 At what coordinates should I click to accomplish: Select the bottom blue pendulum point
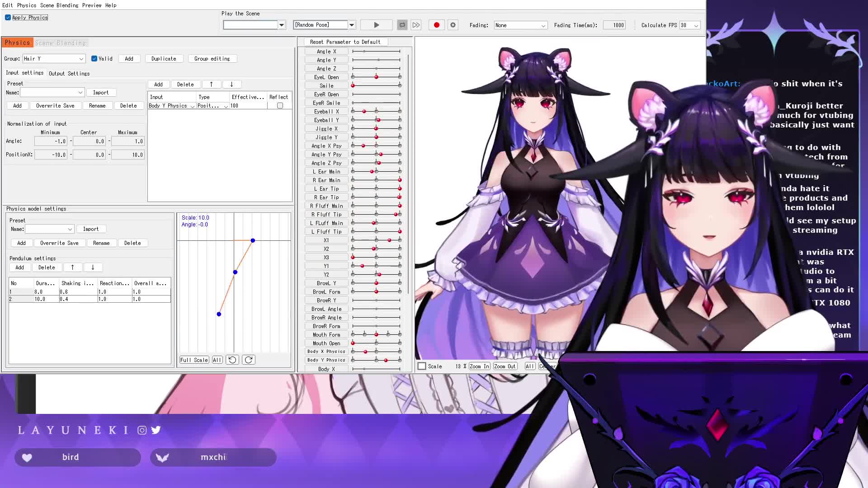219,314
